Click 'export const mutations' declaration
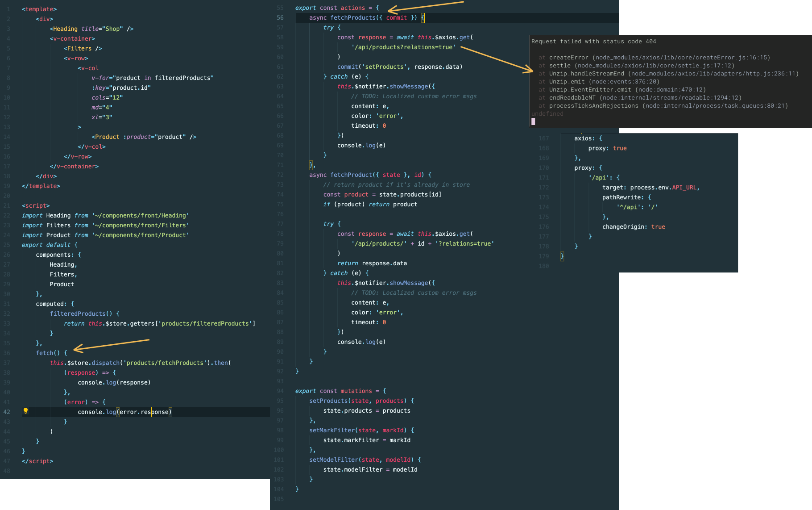This screenshot has height=510, width=812. (340, 391)
